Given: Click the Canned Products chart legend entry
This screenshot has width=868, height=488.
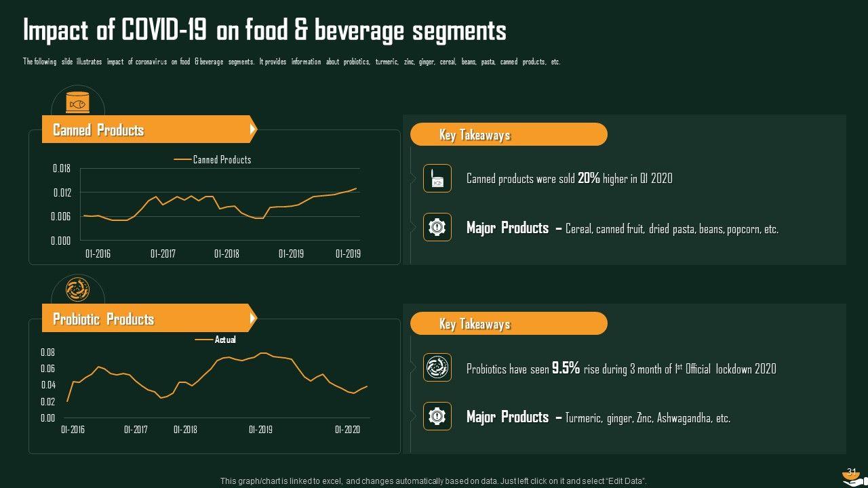Looking at the screenshot, I should (213, 160).
